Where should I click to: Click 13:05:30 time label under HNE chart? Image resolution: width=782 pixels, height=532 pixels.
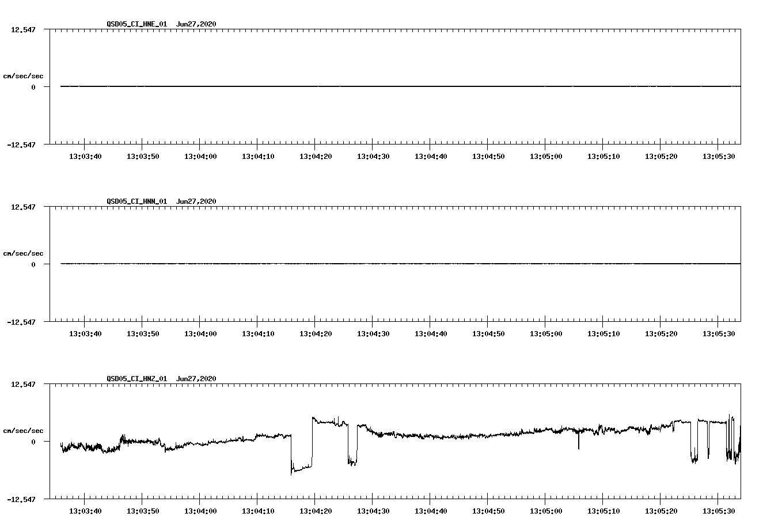point(719,156)
